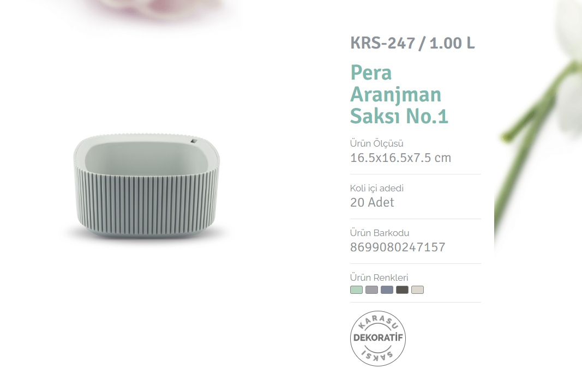Select the barcode number 8699080247157
Image resolution: width=582 pixels, height=392 pixels.
pos(398,247)
